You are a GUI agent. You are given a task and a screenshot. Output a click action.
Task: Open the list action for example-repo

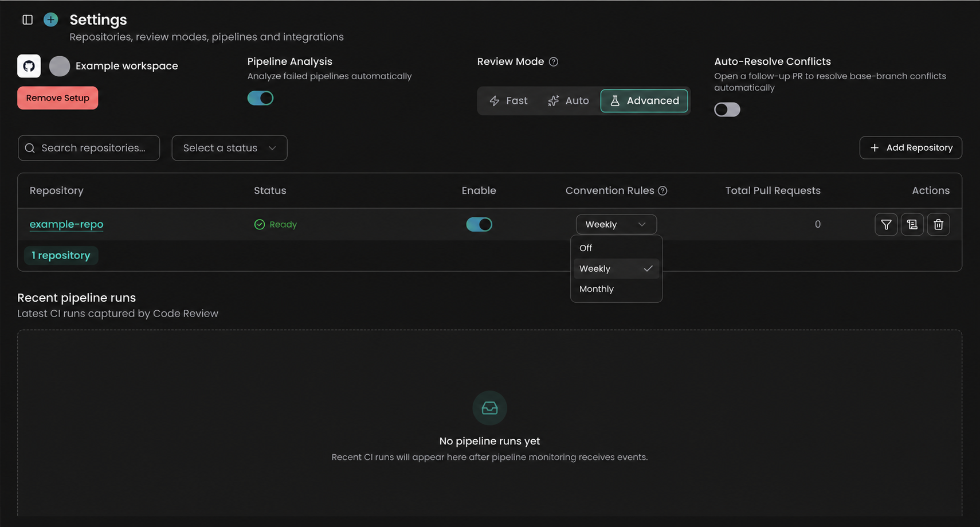pos(912,224)
